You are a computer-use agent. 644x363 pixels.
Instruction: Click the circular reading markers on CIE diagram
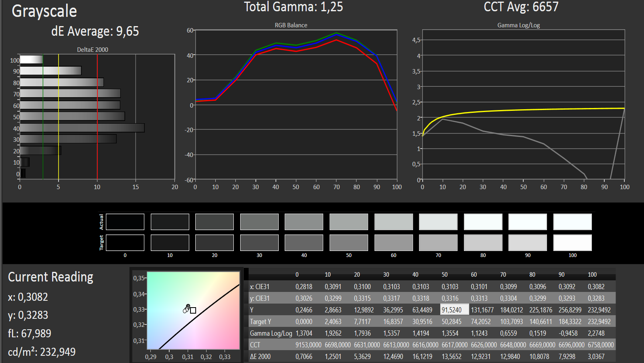click(x=186, y=308)
